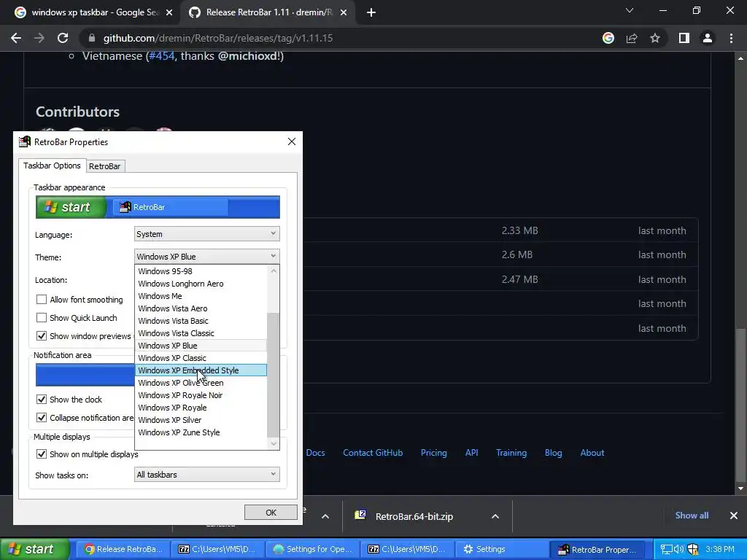
Task: Open the tab search chevron in title bar
Action: 630,10
